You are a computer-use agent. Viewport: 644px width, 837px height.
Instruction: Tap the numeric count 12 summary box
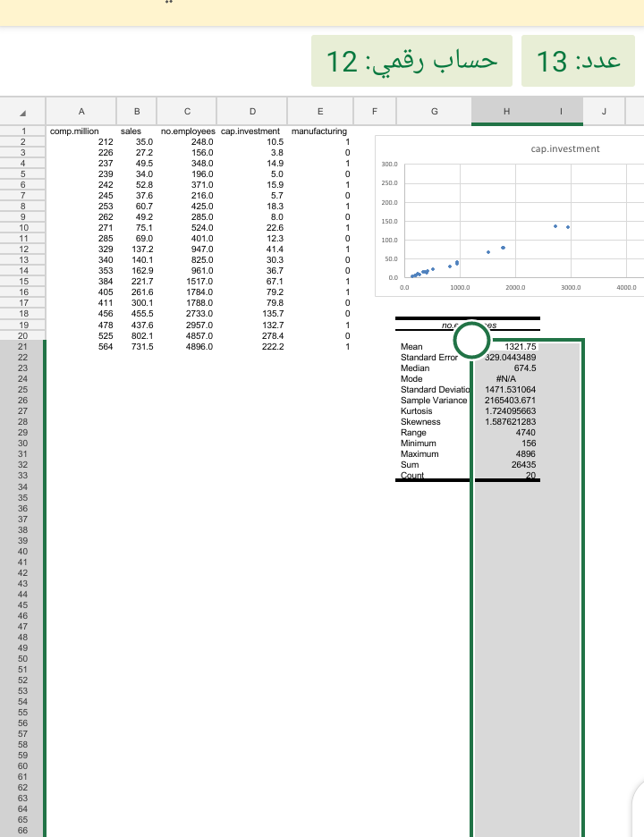click(411, 61)
